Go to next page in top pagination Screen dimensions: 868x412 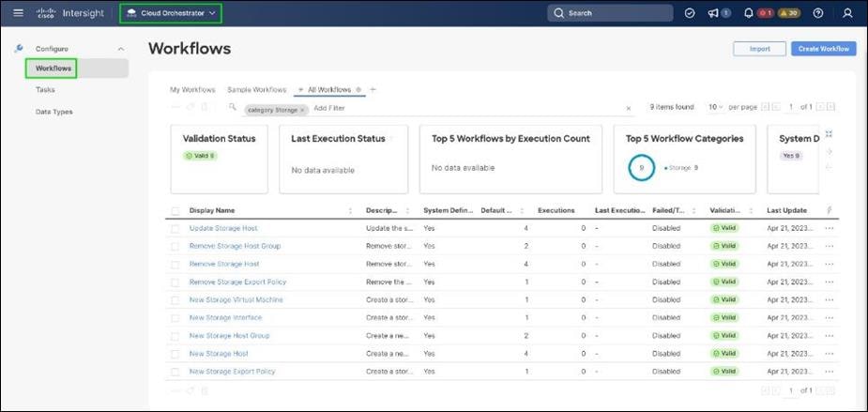pyautogui.click(x=820, y=107)
